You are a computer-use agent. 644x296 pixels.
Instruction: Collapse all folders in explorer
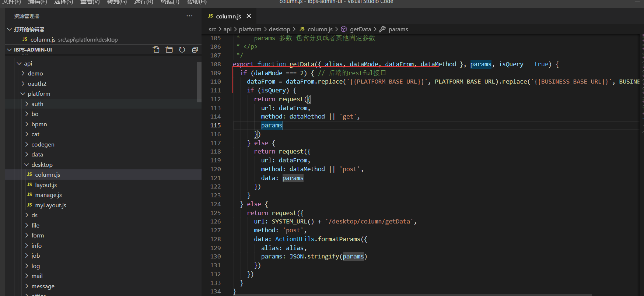[195, 50]
